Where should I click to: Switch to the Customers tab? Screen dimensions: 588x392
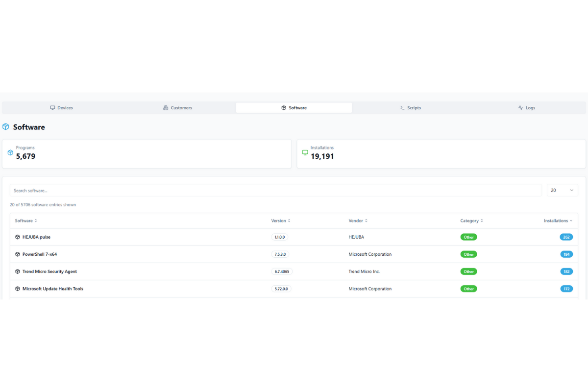(x=177, y=108)
